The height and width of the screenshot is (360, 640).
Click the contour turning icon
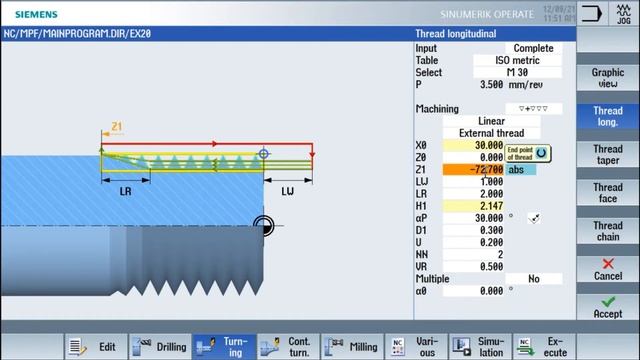pyautogui.click(x=270, y=347)
